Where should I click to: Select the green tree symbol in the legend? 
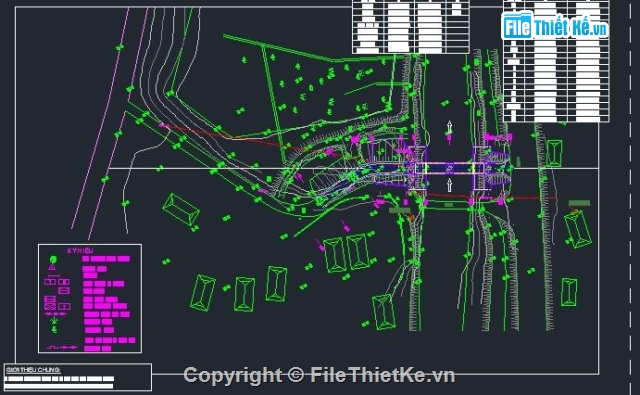53,260
